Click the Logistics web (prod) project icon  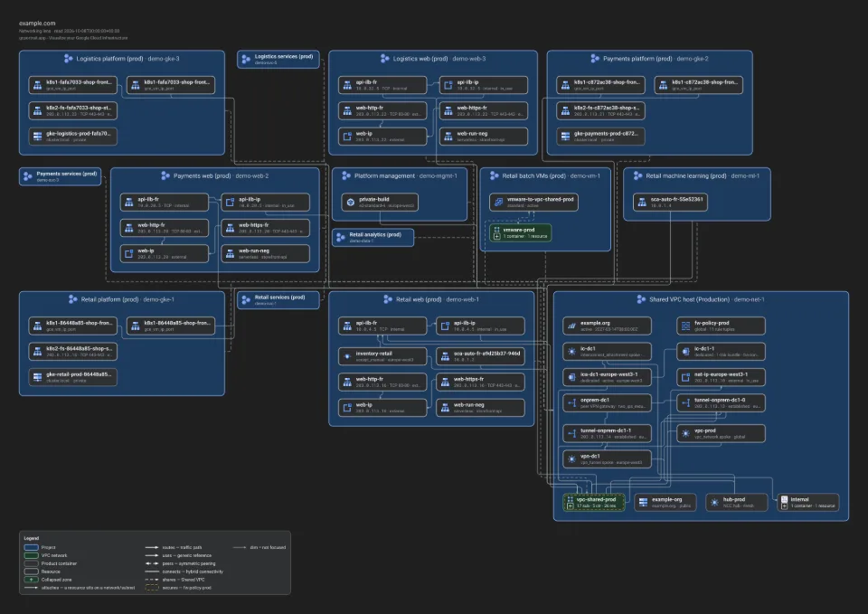click(x=385, y=58)
